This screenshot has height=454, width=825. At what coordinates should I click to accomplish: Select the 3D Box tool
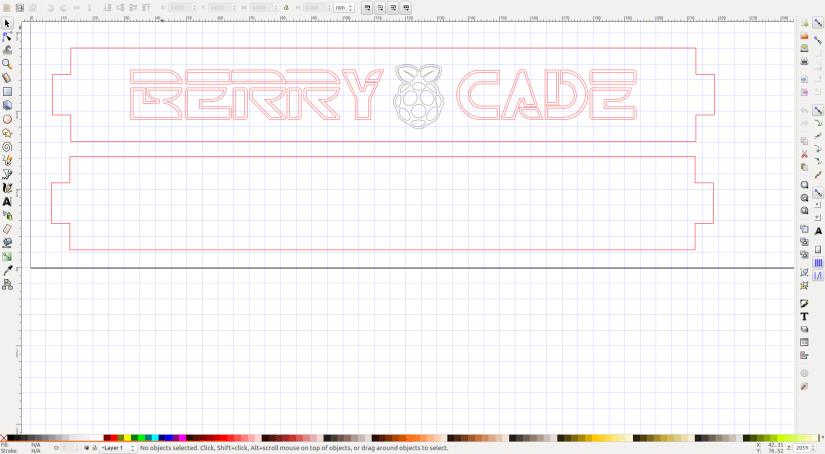(x=7, y=105)
